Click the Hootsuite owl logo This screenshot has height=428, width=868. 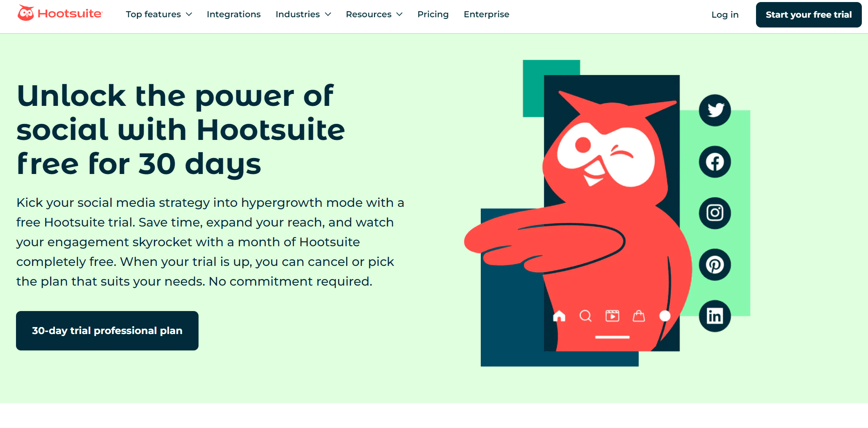coord(25,13)
